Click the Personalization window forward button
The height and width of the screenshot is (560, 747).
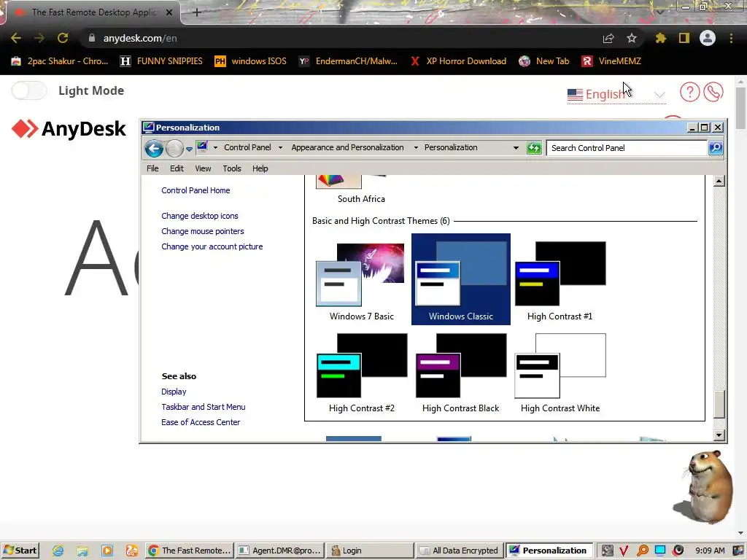pyautogui.click(x=174, y=148)
